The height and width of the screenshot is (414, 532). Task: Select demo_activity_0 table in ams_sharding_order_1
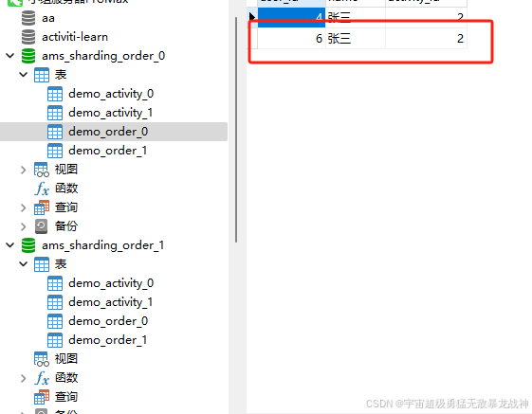(x=111, y=283)
